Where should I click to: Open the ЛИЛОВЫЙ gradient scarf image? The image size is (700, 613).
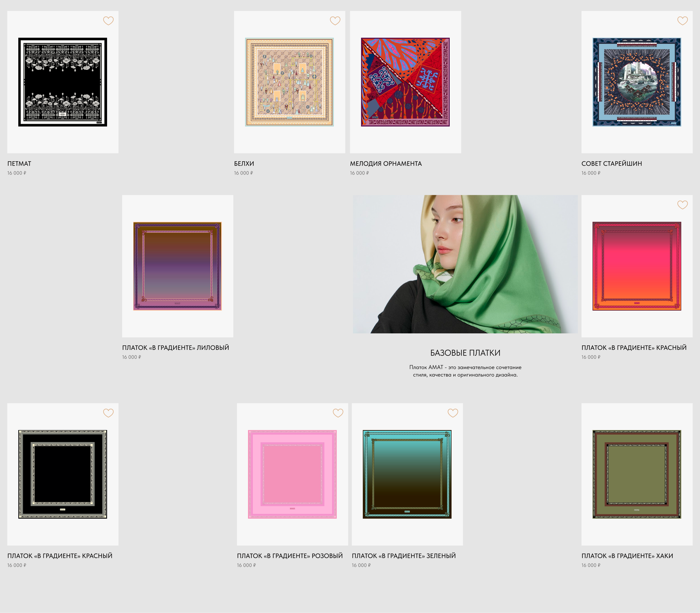[177, 266]
